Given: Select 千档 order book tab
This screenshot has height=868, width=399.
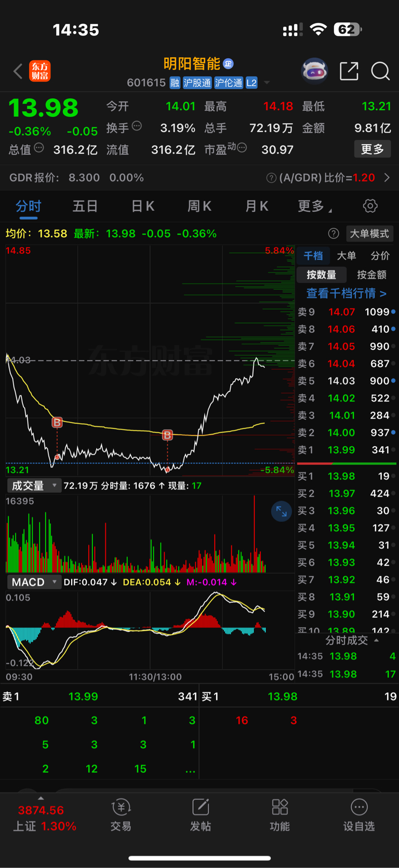Looking at the screenshot, I should [313, 255].
